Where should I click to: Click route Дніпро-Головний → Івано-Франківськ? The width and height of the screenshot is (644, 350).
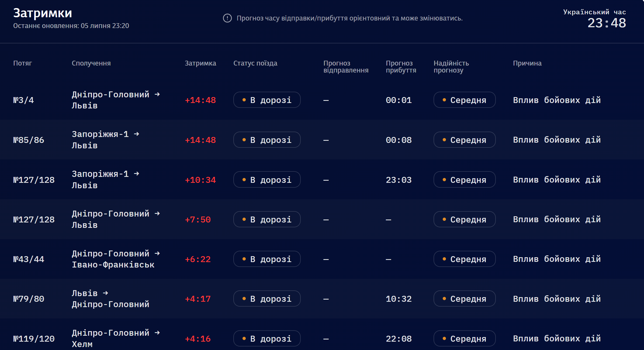point(116,259)
